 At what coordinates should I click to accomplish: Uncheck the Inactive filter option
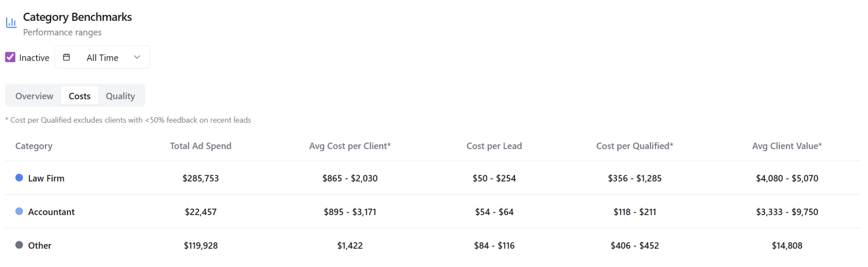(10, 57)
